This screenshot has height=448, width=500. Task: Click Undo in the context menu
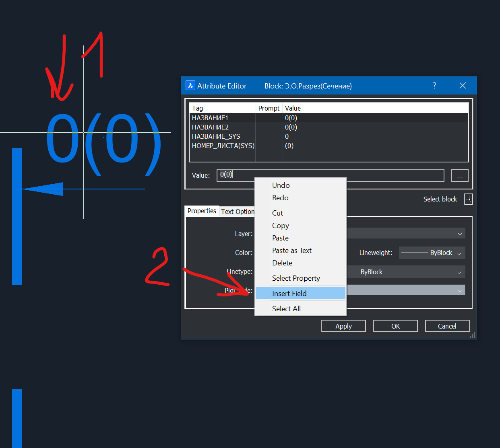click(281, 185)
